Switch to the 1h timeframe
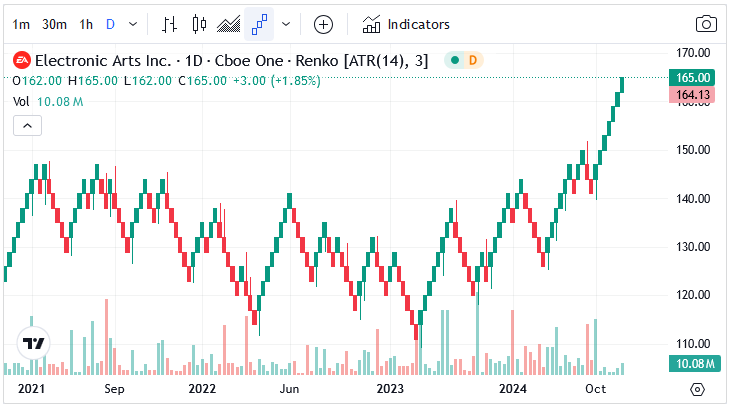The image size is (729, 407). 87,24
